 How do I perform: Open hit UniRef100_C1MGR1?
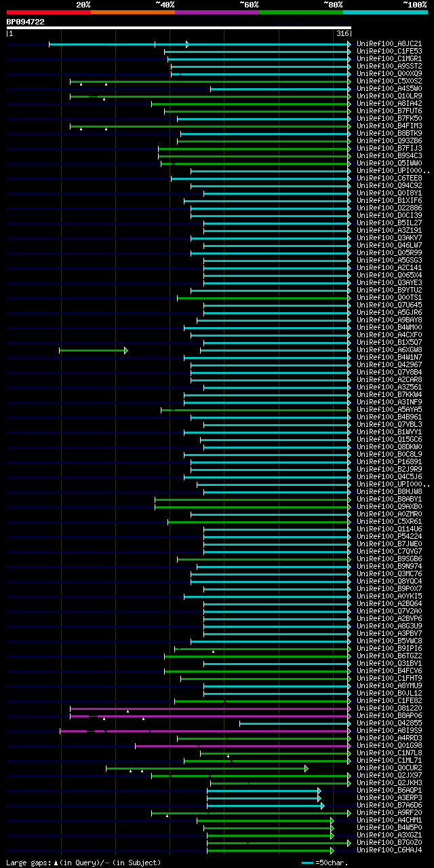(389, 59)
